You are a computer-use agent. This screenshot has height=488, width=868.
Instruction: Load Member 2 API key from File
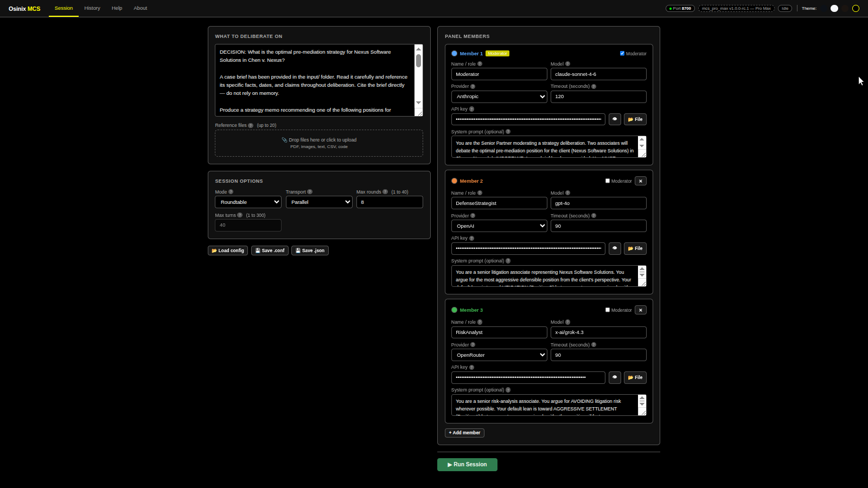635,248
